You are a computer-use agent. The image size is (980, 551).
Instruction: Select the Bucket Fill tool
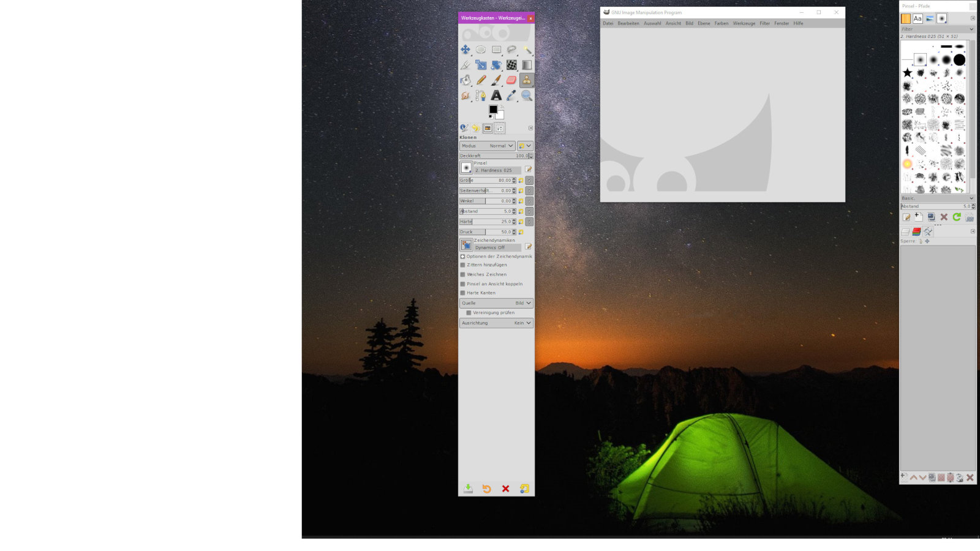click(x=466, y=80)
